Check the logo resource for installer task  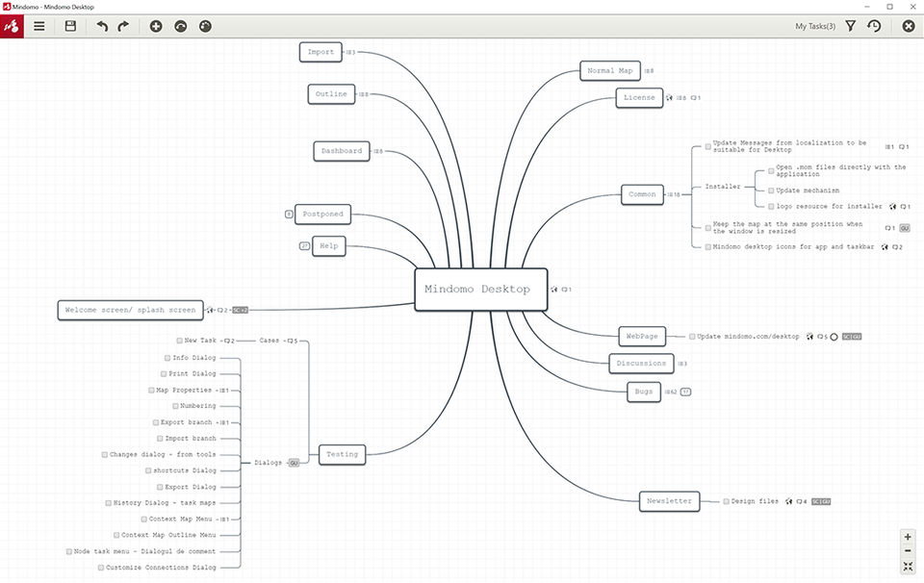click(x=771, y=206)
